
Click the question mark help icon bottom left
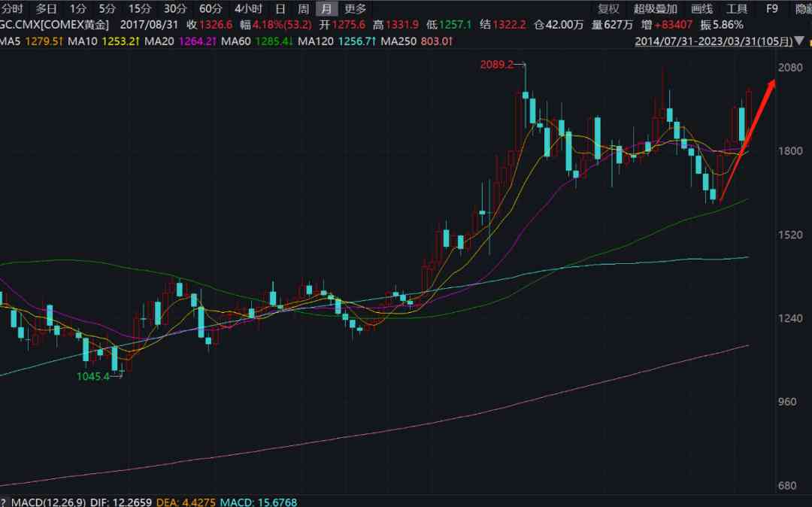pos(4,500)
